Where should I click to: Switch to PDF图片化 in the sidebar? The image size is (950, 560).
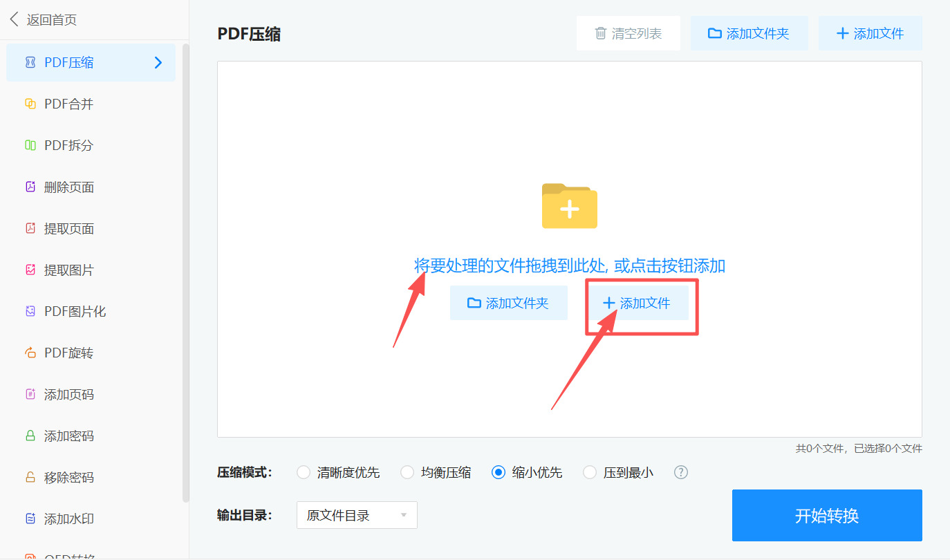point(91,311)
